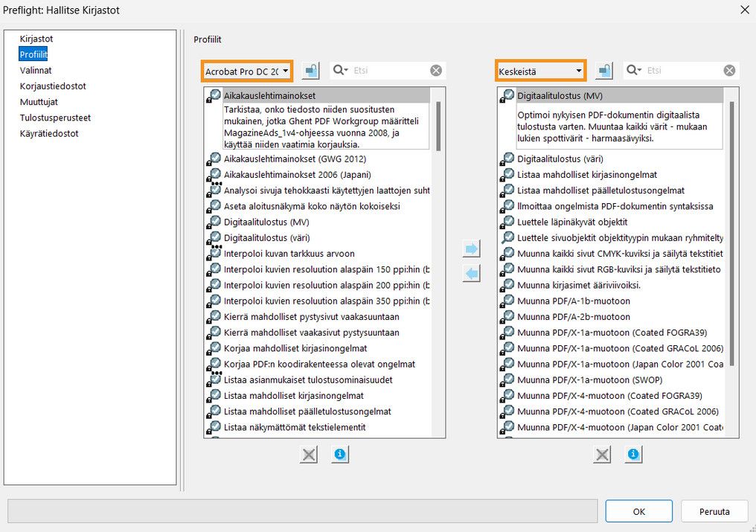Select left Digitaalitulostus (MV) profile
This screenshot has width=756, height=532.
point(266,222)
